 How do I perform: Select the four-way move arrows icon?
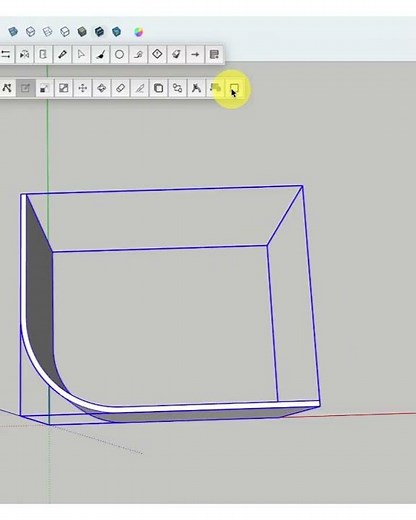coord(83,88)
